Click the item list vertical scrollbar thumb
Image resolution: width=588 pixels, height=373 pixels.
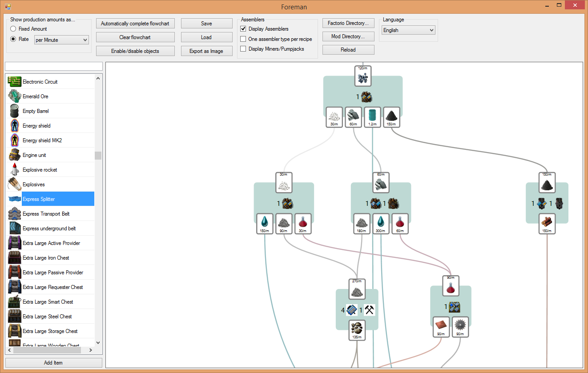[x=98, y=155]
